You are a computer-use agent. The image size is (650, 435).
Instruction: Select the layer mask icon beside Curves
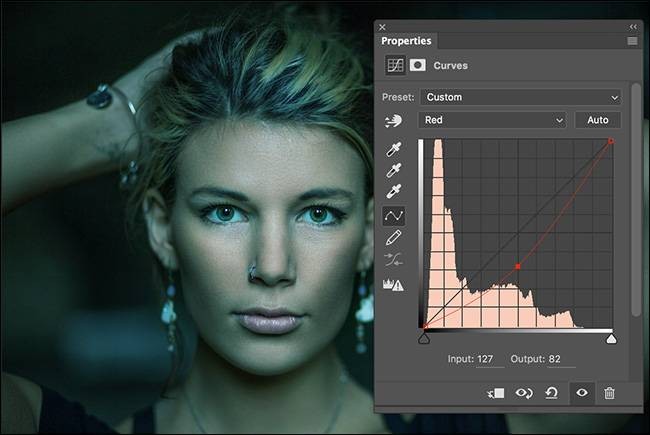417,65
